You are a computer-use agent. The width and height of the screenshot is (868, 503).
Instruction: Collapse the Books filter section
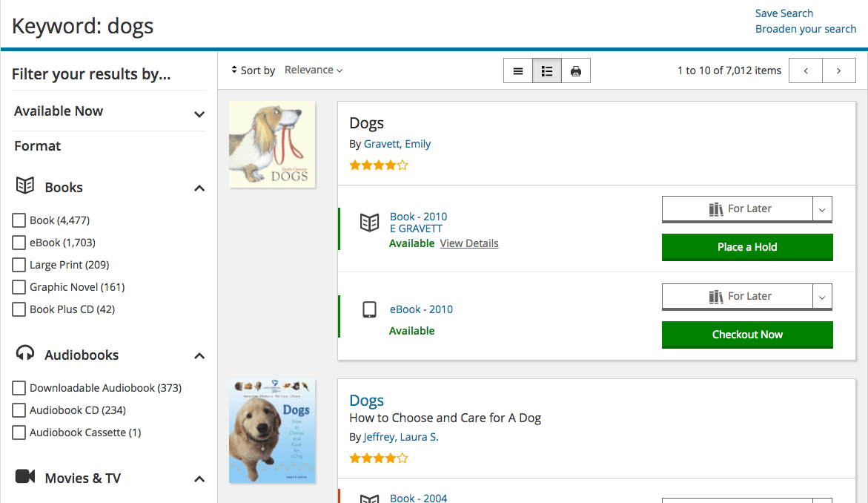[x=199, y=188]
